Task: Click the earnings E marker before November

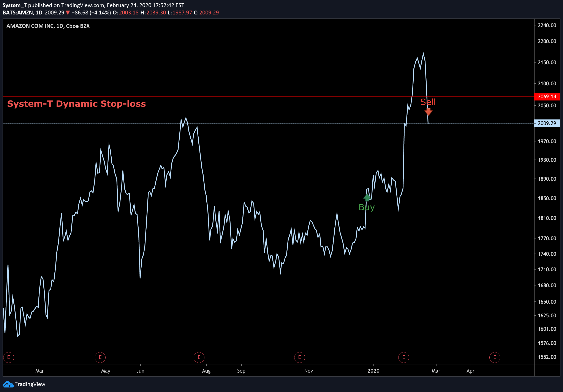Action: (x=299, y=357)
